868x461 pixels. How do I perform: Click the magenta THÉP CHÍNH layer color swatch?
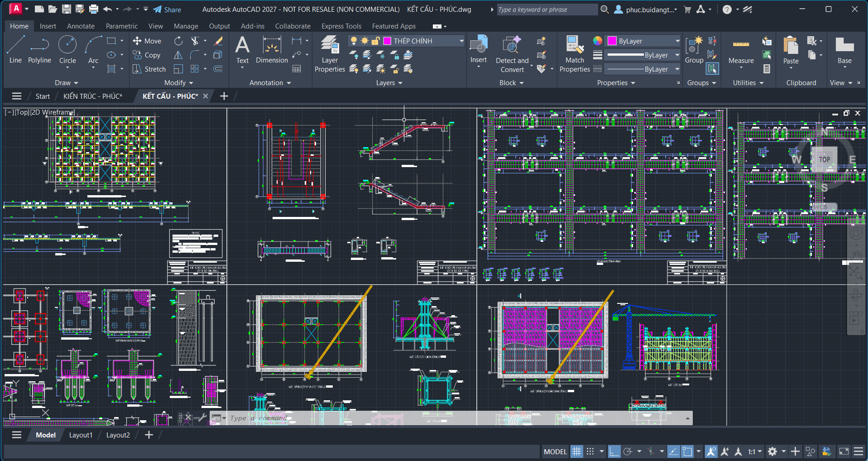pyautogui.click(x=388, y=41)
